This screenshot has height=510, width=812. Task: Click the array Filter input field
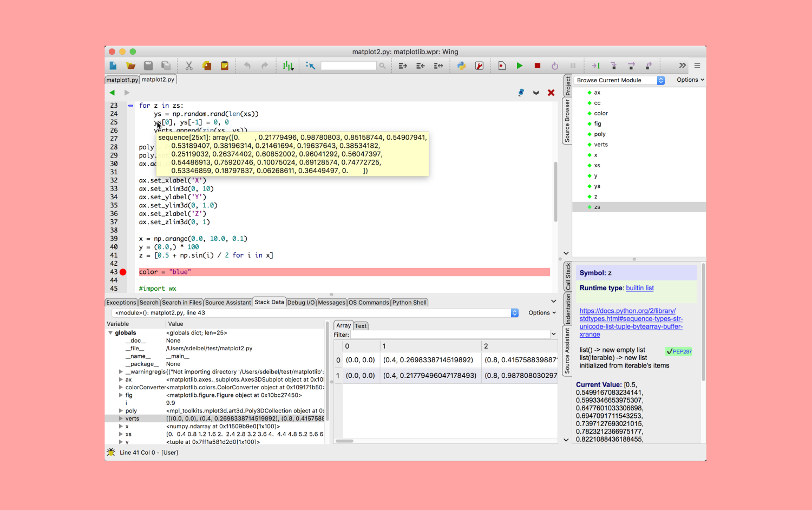(x=450, y=335)
